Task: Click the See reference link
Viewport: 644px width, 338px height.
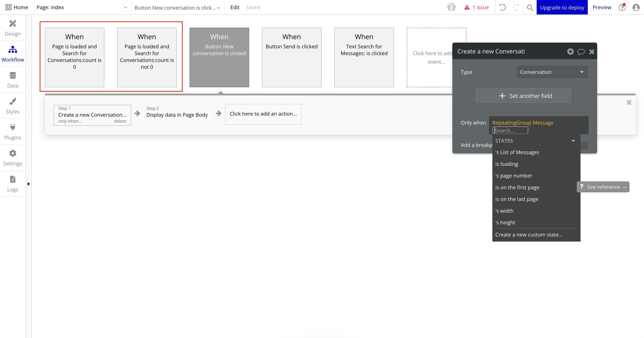Action: click(x=603, y=187)
